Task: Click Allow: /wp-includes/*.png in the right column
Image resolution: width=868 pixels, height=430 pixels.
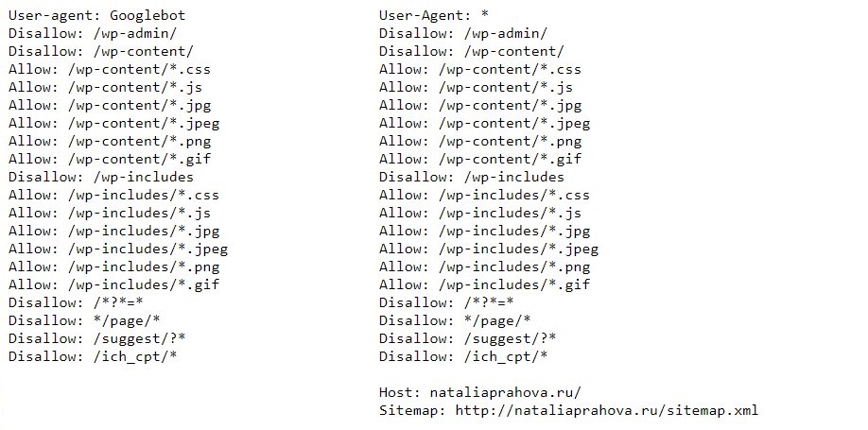Action: (x=484, y=267)
